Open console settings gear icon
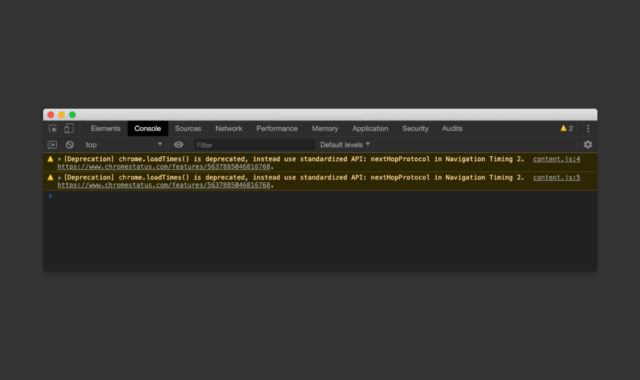The width and height of the screenshot is (640, 380). click(588, 144)
